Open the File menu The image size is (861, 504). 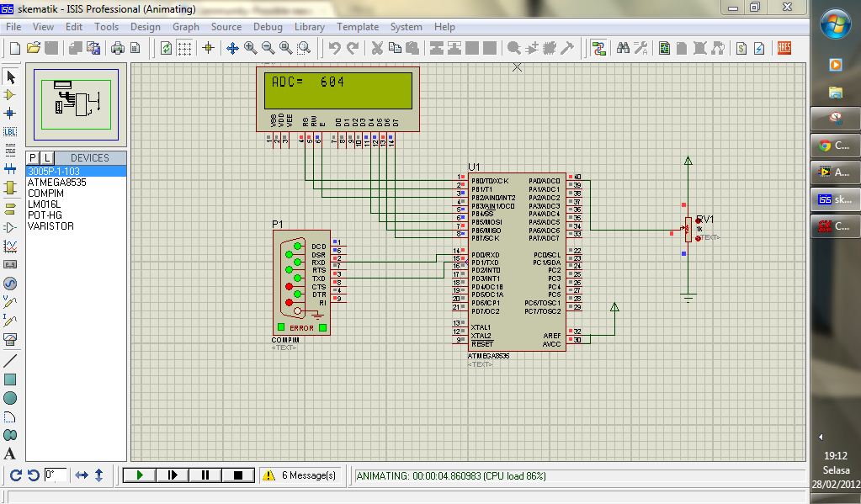[x=13, y=27]
